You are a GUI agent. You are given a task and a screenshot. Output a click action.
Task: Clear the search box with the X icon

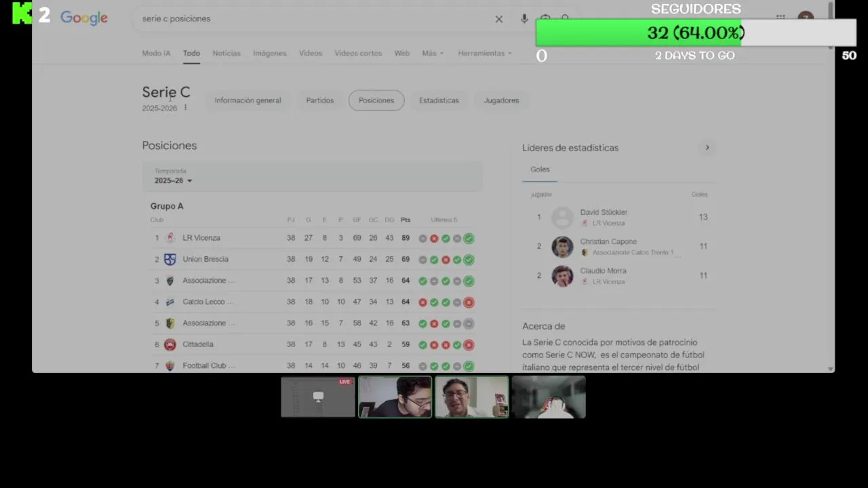pos(499,19)
